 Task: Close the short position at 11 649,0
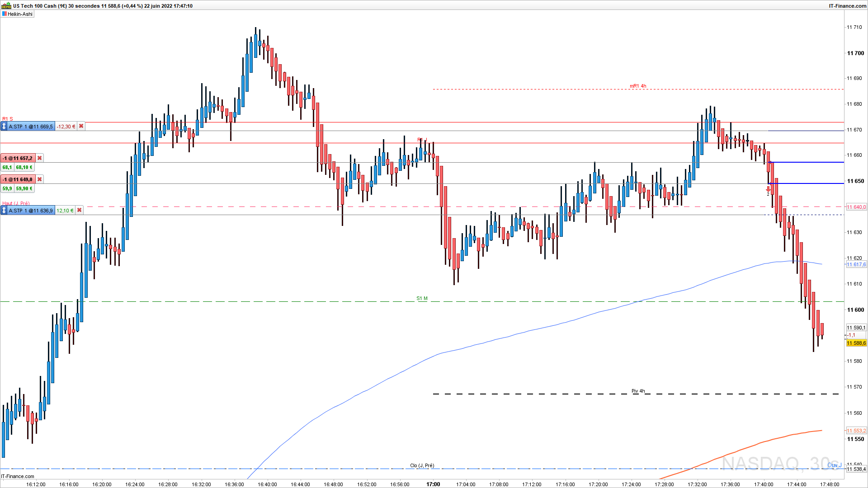coord(40,179)
